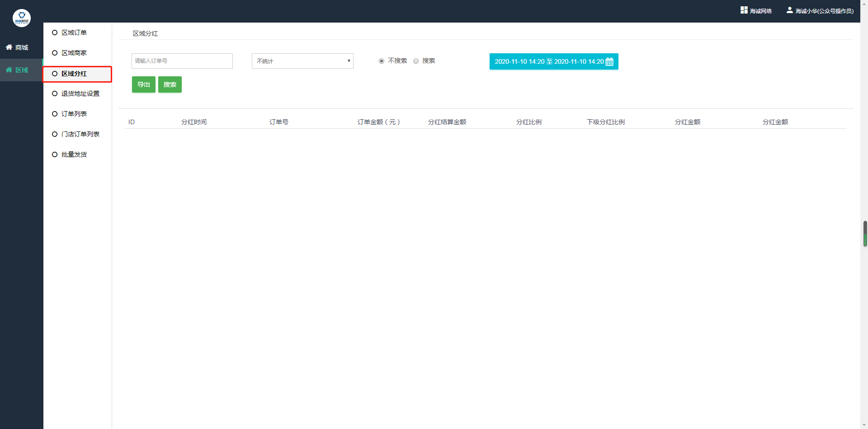Click the circle icon next to 批量发货
Screen dimensions: 868x429
[55, 154]
